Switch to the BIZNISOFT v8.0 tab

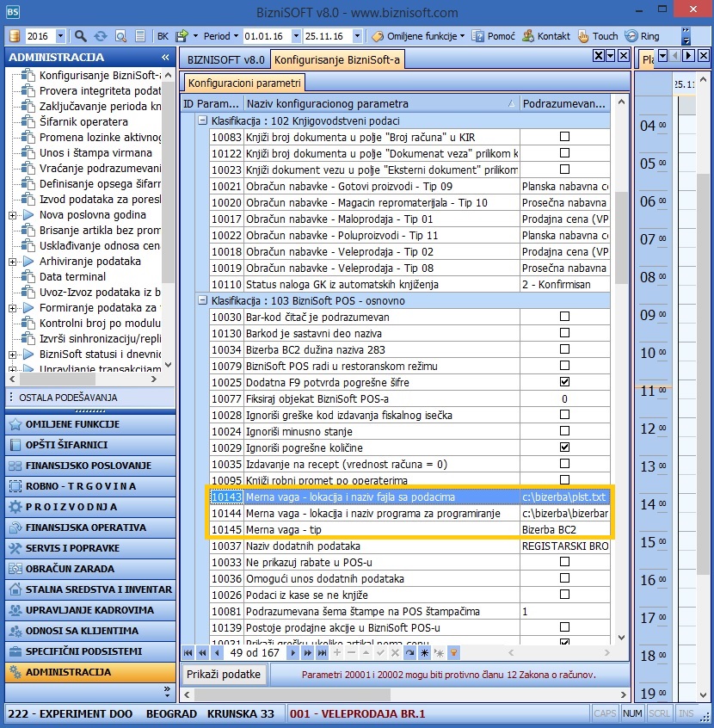click(x=224, y=59)
